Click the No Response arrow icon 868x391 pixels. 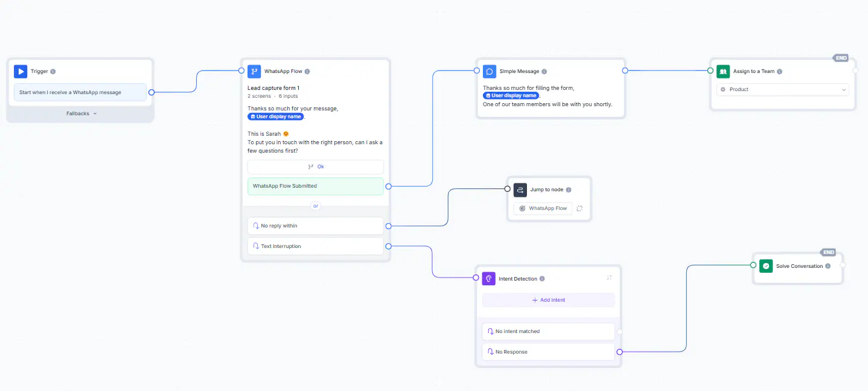pos(491,352)
